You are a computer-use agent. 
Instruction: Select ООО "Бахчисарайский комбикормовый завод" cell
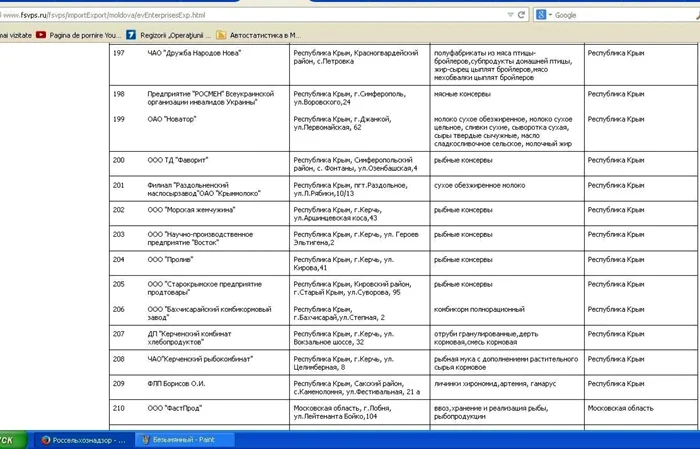(209, 313)
